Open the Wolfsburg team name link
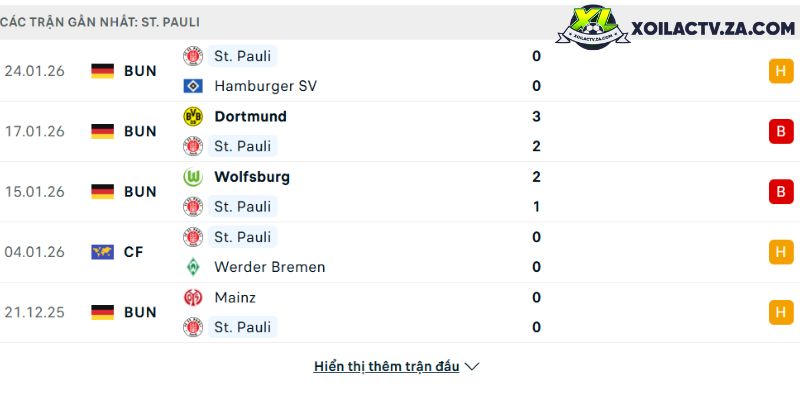800x400 pixels. coord(252,177)
